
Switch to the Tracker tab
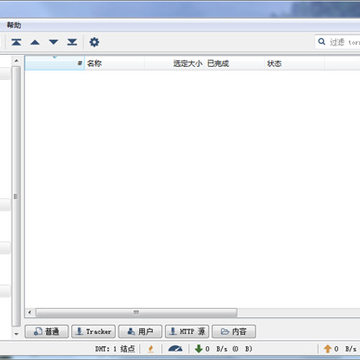(x=93, y=331)
